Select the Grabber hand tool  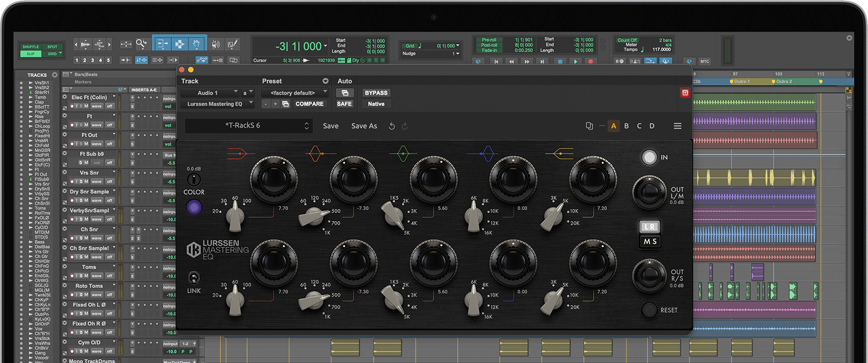[197, 45]
